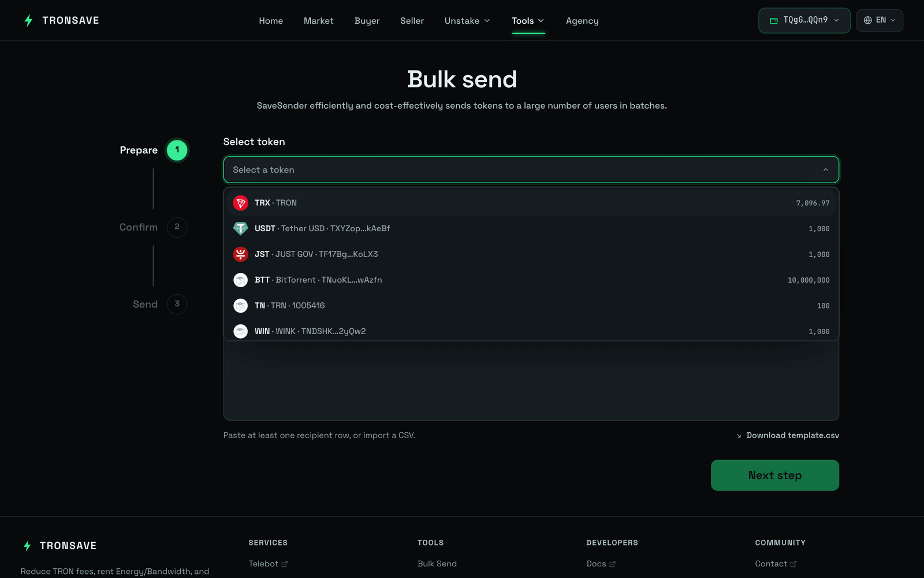Pick TN · TRN · 1005416 option

(531, 305)
